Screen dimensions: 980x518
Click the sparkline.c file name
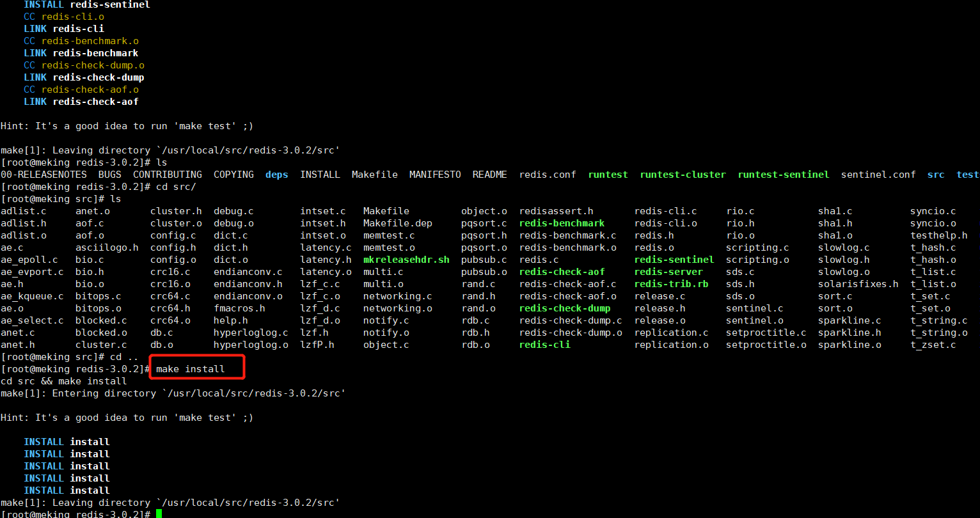tap(850, 320)
